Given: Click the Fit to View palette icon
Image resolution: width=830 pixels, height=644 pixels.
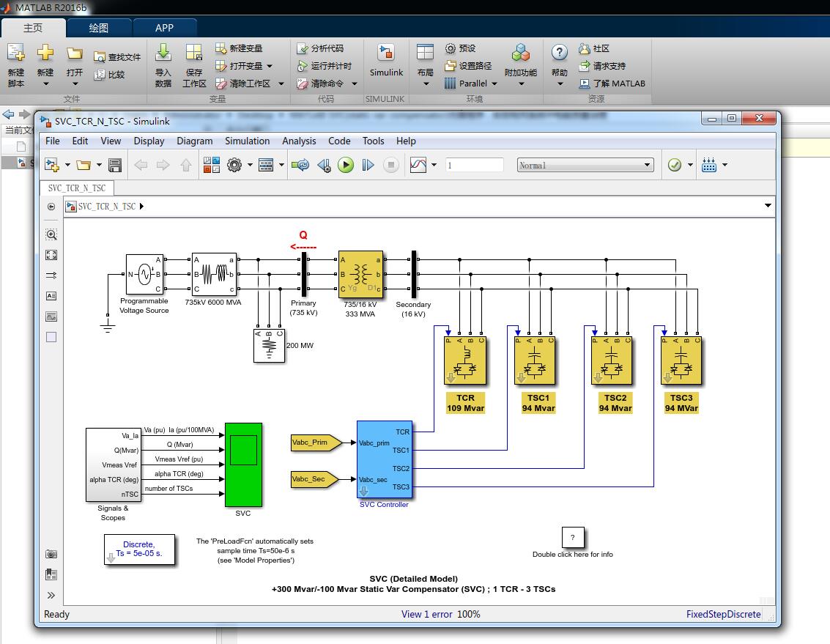Looking at the screenshot, I should (51, 255).
